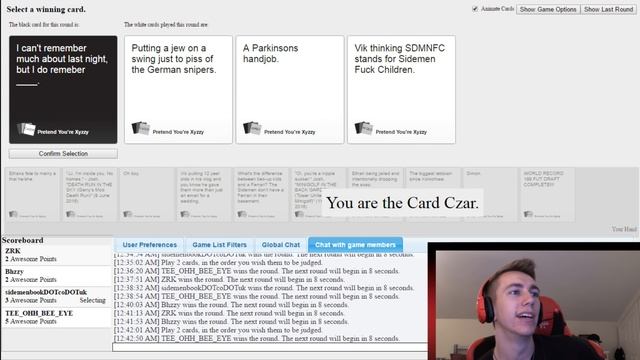Click chat line at 12:37:51 AM ZRK wins
The height and width of the screenshot is (360, 640).
coord(229,280)
